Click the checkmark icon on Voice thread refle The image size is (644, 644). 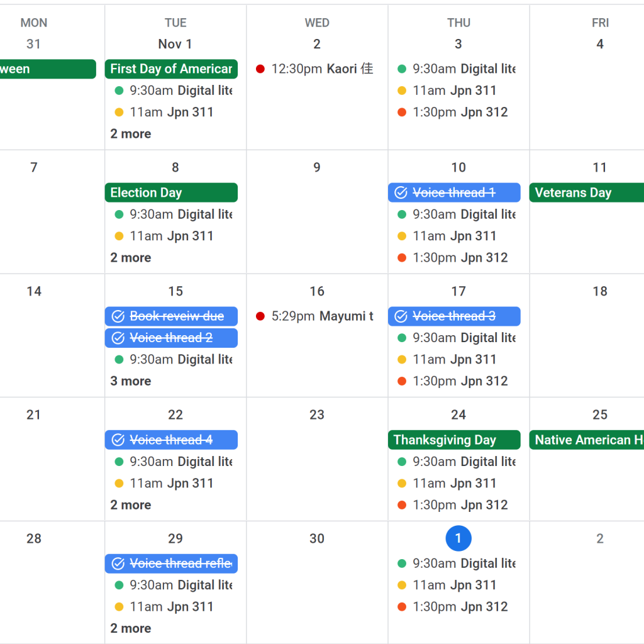point(118,563)
